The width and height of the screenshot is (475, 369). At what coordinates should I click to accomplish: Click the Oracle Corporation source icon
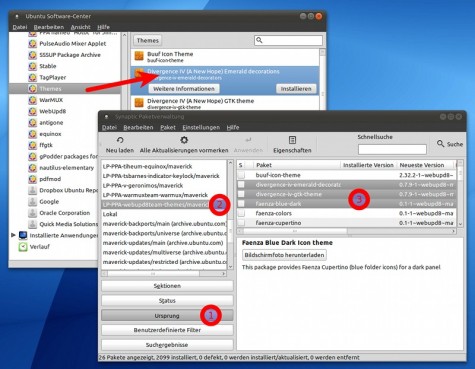(x=32, y=213)
